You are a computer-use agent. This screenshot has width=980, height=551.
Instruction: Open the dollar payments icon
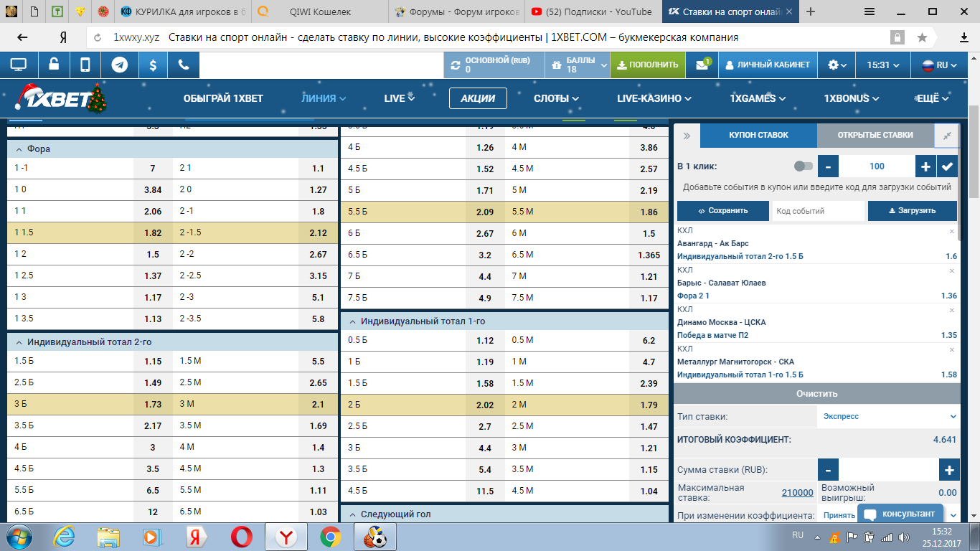point(153,65)
